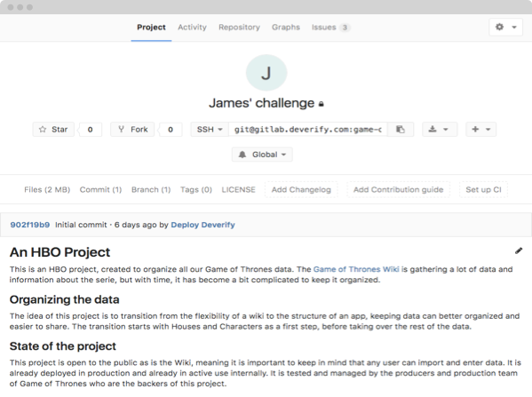Open the Repository tab

(239, 28)
